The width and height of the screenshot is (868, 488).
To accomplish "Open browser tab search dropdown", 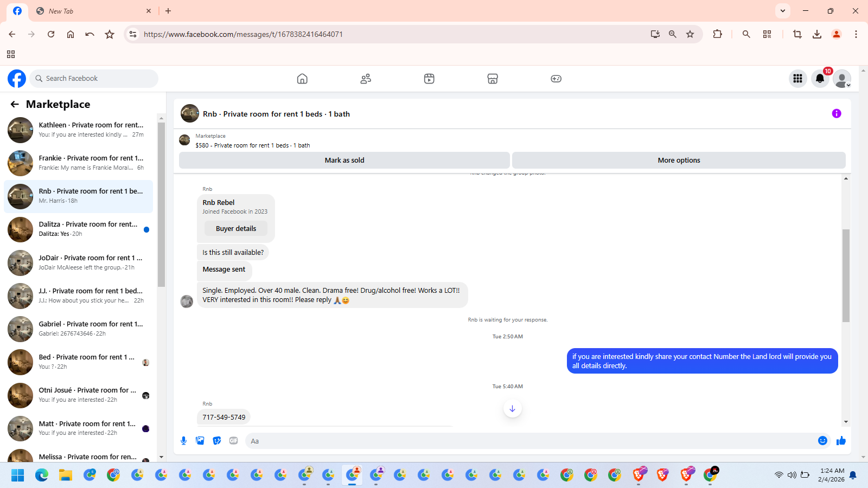I will pyautogui.click(x=782, y=11).
